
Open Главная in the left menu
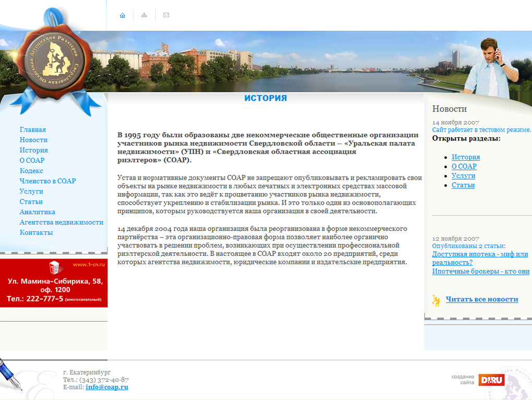[x=33, y=130]
